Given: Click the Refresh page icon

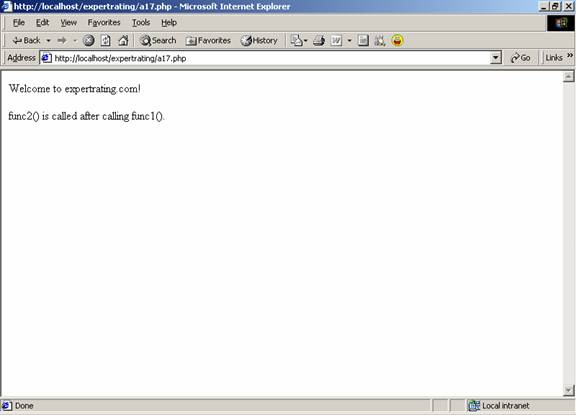Looking at the screenshot, I should pos(106,40).
